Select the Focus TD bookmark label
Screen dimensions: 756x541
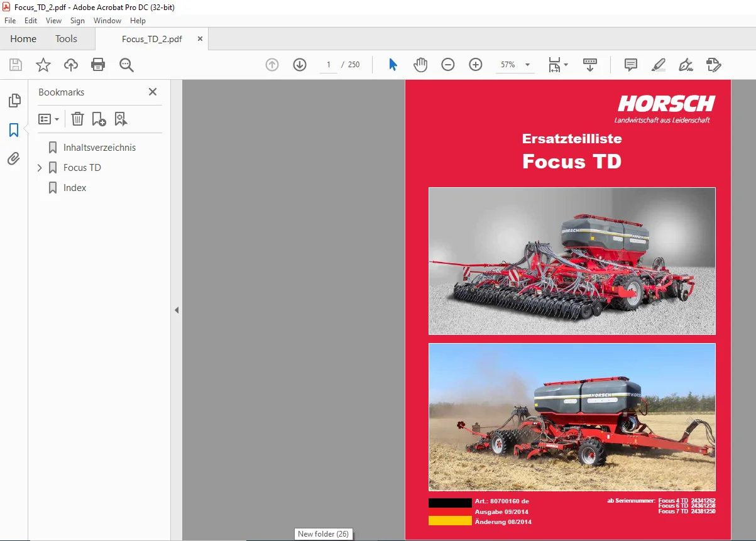(x=82, y=168)
